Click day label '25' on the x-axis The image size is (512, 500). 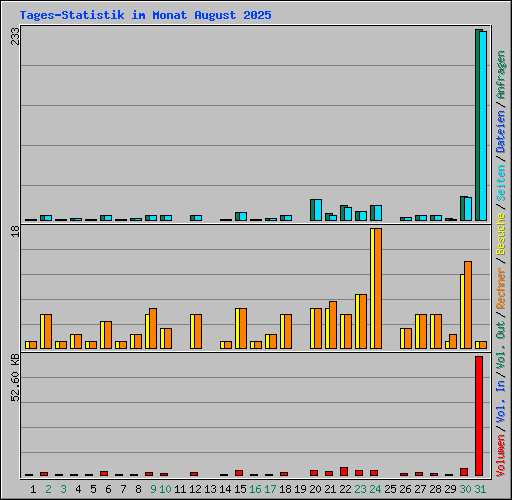tap(390, 489)
